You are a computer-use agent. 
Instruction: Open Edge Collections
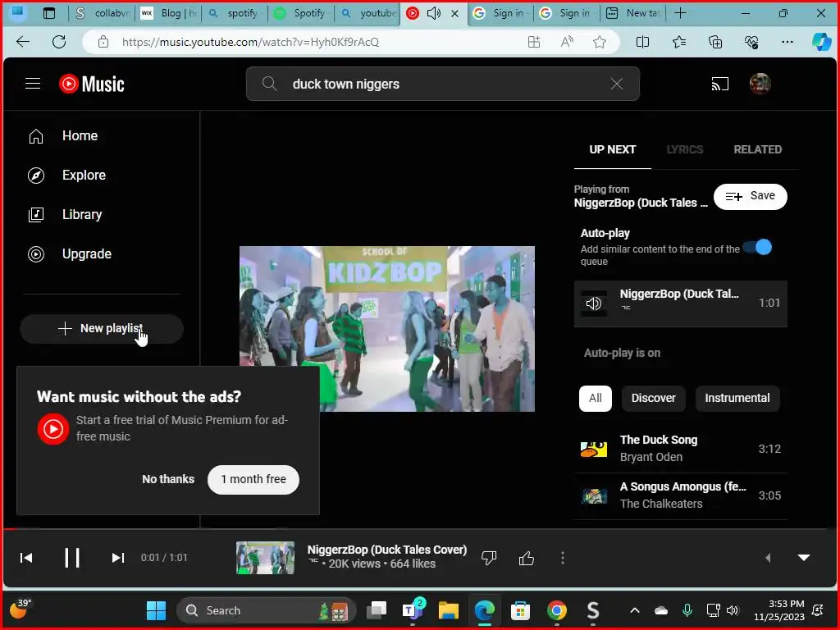pos(715,42)
